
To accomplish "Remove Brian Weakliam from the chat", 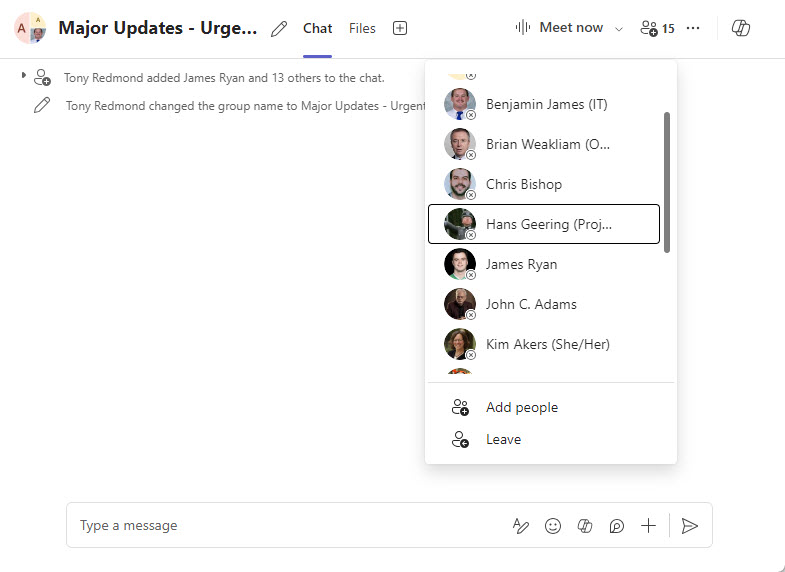I will (x=471, y=155).
